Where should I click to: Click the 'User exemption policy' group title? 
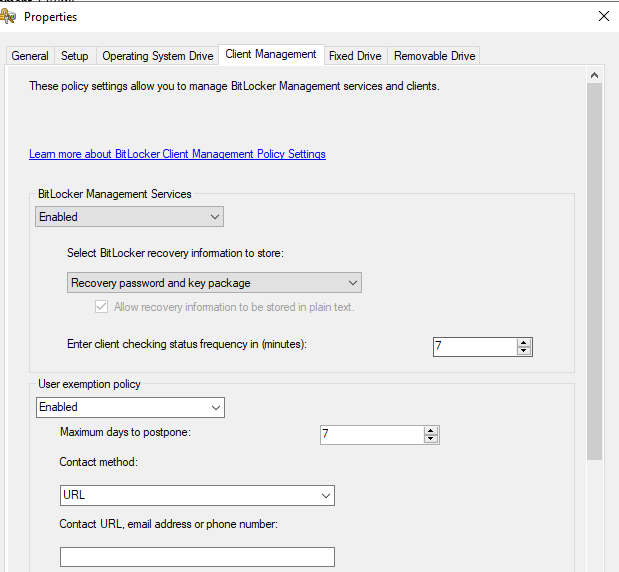(x=89, y=384)
